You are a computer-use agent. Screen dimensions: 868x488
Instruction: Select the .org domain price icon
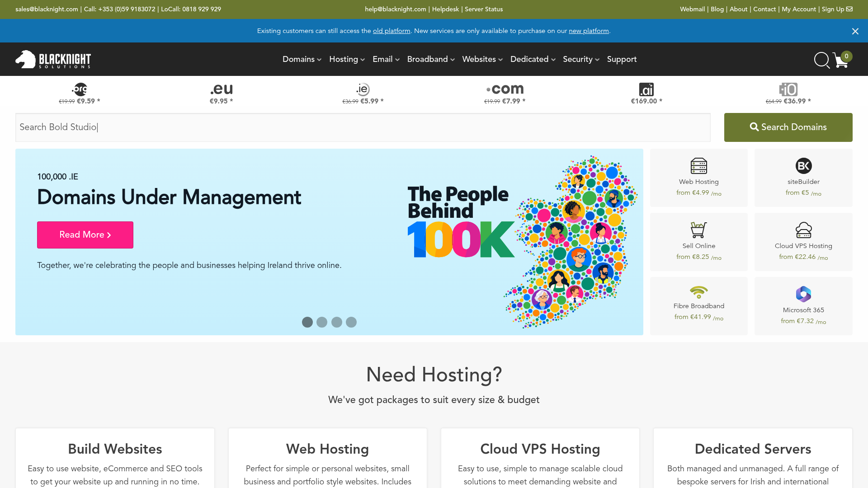tap(80, 89)
